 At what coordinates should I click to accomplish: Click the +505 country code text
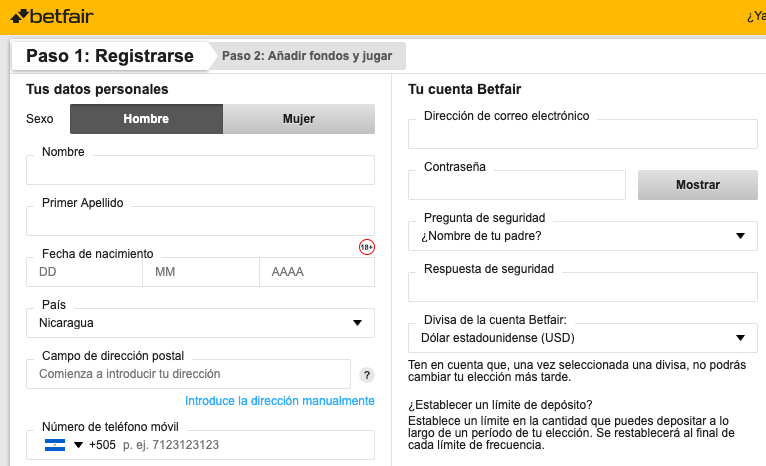pyautogui.click(x=103, y=445)
